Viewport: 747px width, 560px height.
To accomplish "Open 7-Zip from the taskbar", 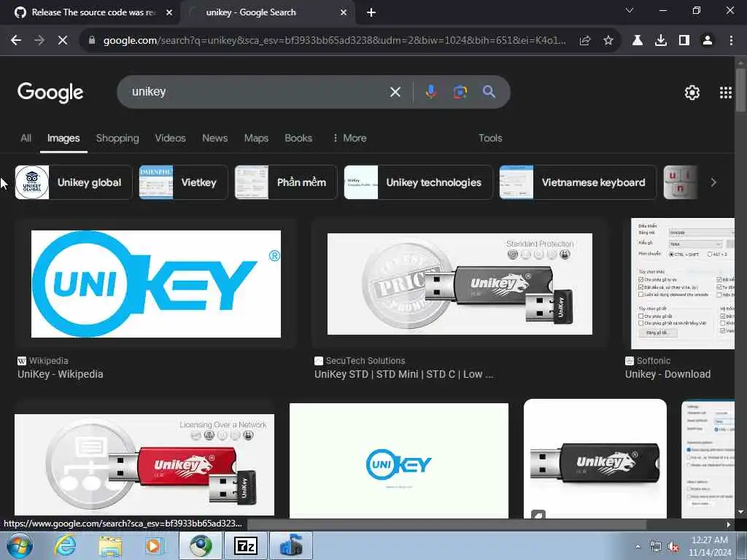I will point(246,545).
